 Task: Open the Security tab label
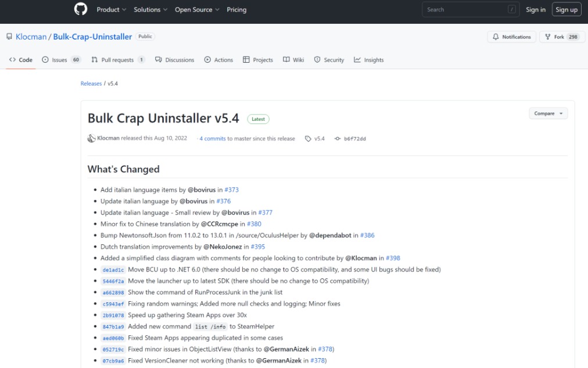tap(334, 60)
